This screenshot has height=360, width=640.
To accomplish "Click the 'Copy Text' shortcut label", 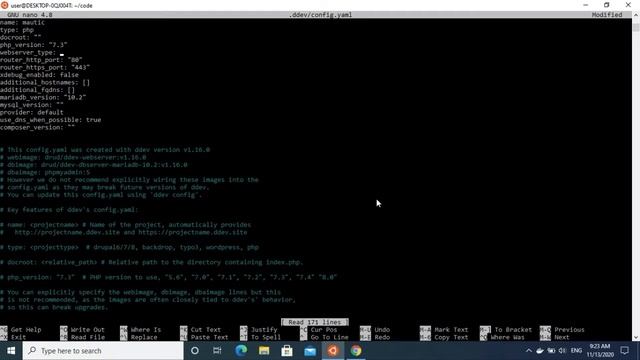I will pyautogui.click(x=451, y=337).
